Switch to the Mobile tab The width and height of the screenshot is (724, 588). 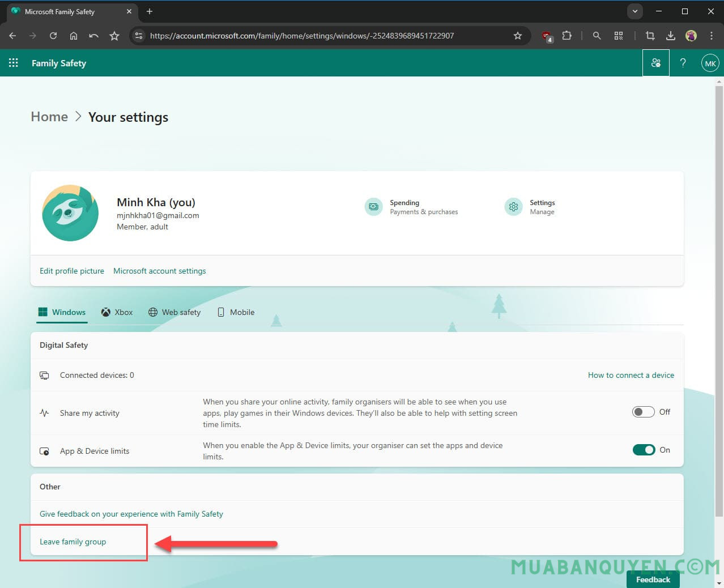236,312
